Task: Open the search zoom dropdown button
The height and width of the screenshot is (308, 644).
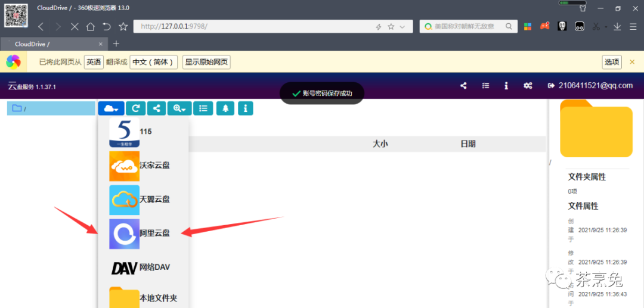Action: click(x=179, y=108)
